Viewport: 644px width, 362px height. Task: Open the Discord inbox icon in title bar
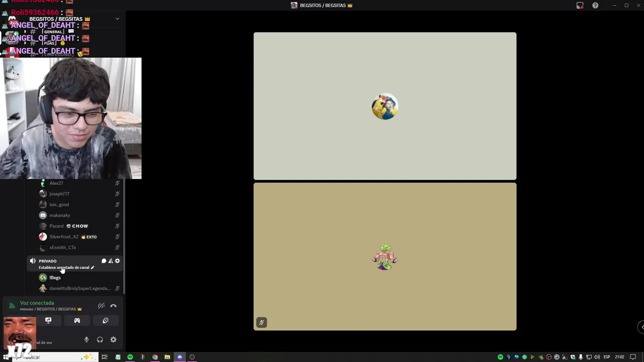pos(580,6)
